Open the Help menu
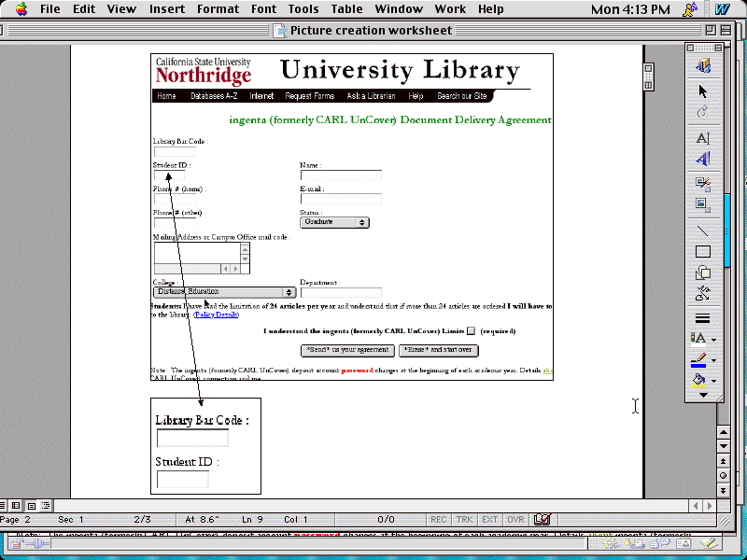The width and height of the screenshot is (747, 560). (x=491, y=9)
